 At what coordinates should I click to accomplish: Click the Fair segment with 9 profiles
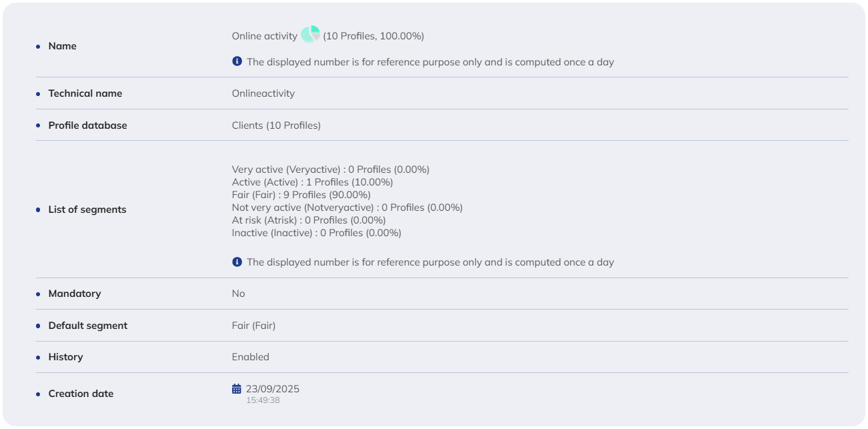coord(301,195)
